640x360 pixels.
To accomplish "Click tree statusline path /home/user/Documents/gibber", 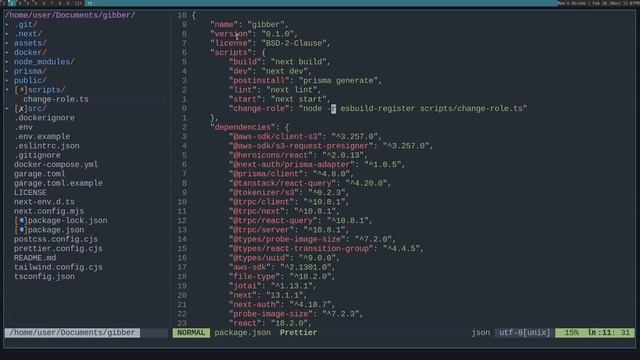I will tap(72, 333).
